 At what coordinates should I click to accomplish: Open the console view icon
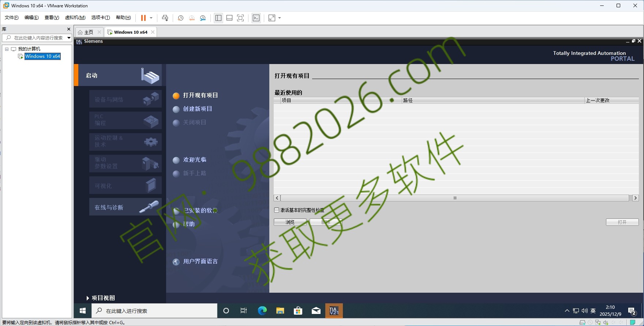coord(256,18)
